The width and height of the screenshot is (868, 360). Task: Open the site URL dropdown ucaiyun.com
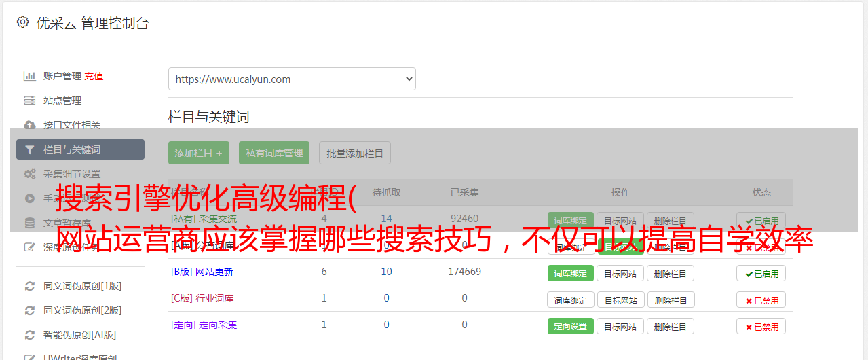[x=292, y=79]
